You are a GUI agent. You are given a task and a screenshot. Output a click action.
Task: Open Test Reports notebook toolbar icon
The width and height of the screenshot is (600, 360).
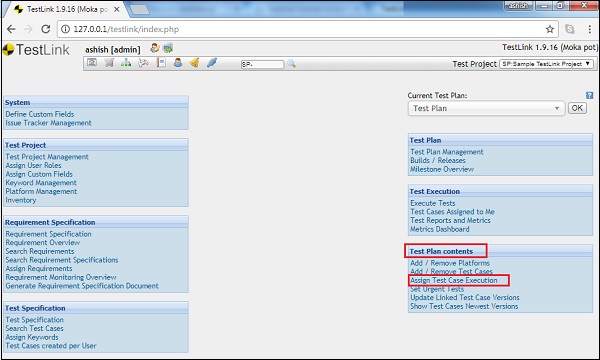(x=161, y=63)
